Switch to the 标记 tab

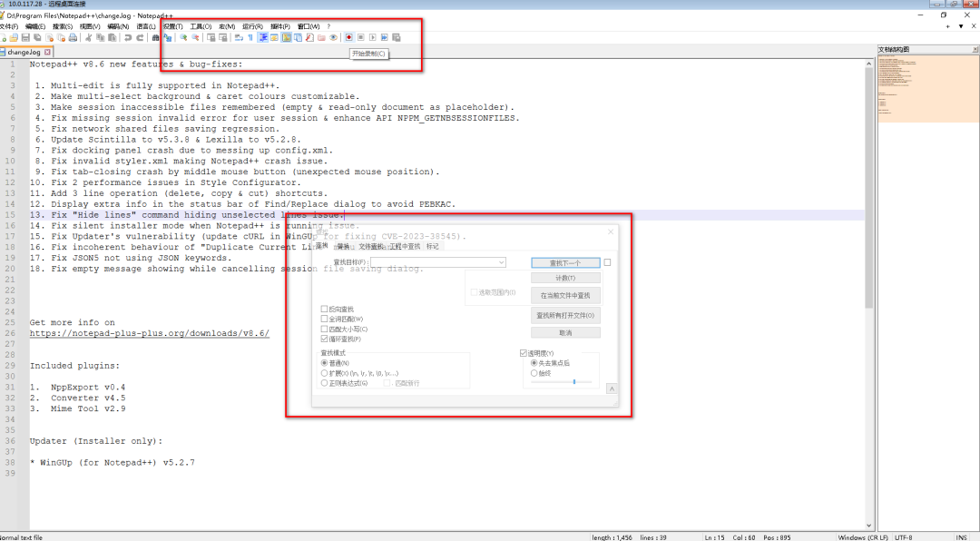coord(433,246)
